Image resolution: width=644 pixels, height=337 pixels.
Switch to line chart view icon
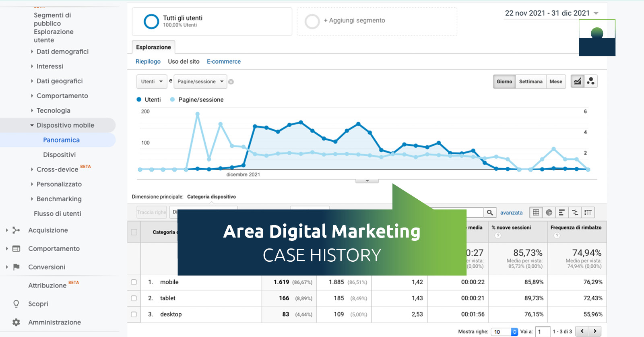click(x=578, y=81)
